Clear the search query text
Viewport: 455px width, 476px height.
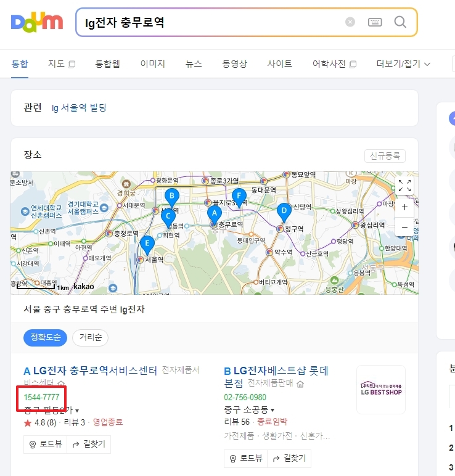(350, 22)
